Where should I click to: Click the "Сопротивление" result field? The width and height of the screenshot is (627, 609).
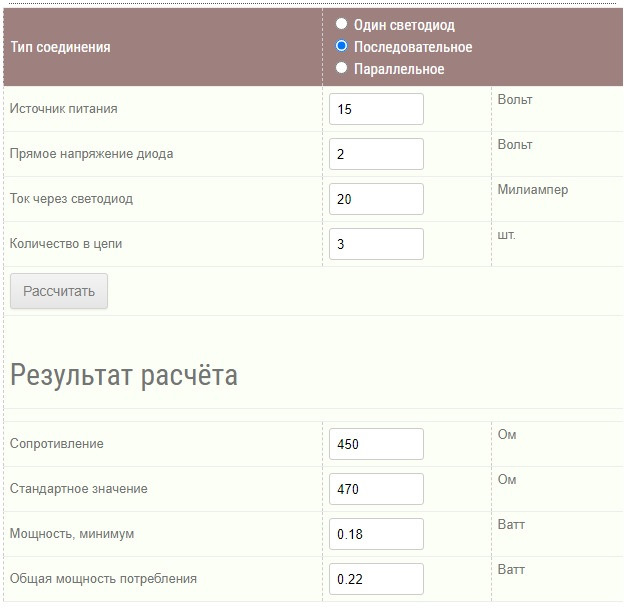point(376,444)
